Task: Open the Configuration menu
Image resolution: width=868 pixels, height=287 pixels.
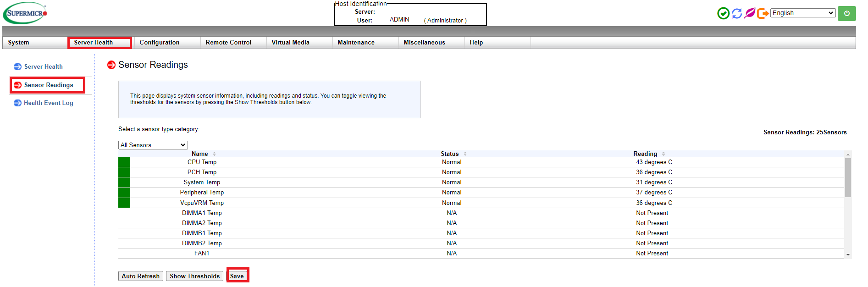Action: point(160,43)
